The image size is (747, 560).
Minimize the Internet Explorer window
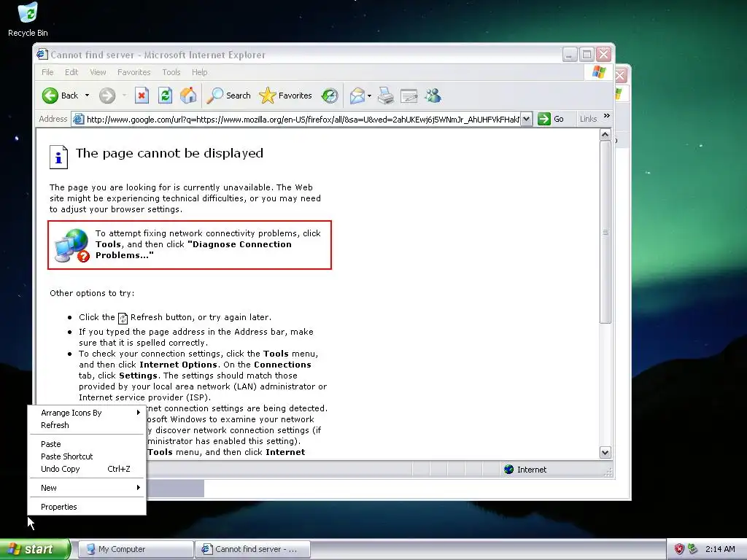[x=570, y=54]
